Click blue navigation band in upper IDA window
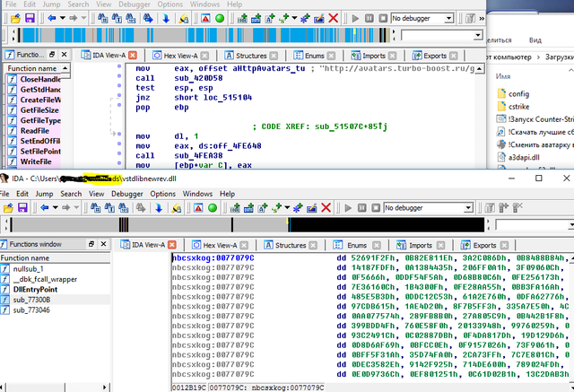 point(204,36)
